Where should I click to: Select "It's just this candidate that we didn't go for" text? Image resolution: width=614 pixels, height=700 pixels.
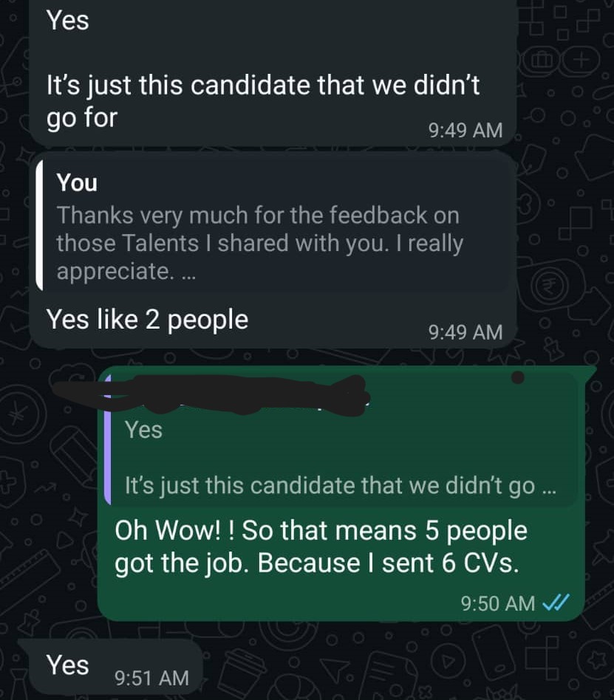tap(263, 100)
